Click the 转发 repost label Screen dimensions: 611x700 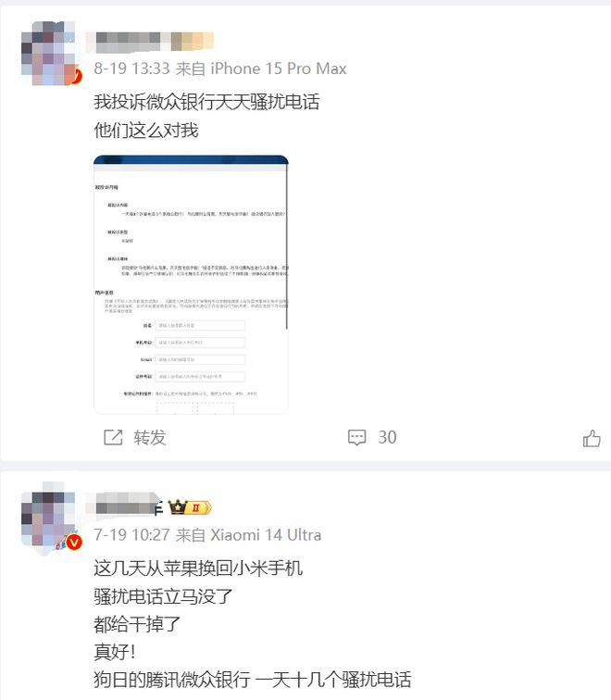click(x=150, y=437)
